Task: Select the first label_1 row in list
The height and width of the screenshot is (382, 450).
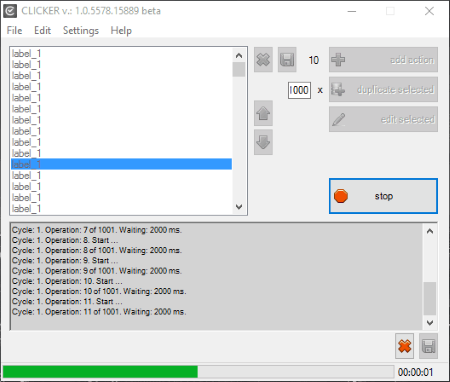Action: [122, 53]
